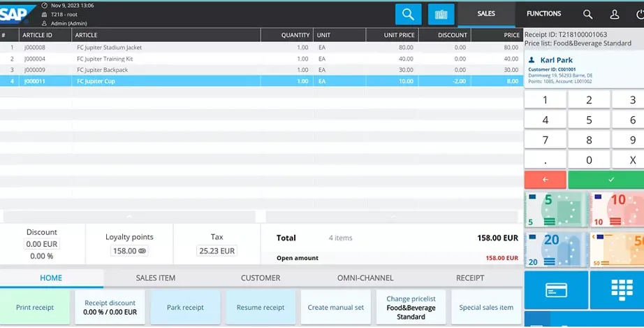Image resolution: width=644 pixels, height=328 pixels.
Task: Open the on-screen keyboard icon
Action: tap(441, 14)
